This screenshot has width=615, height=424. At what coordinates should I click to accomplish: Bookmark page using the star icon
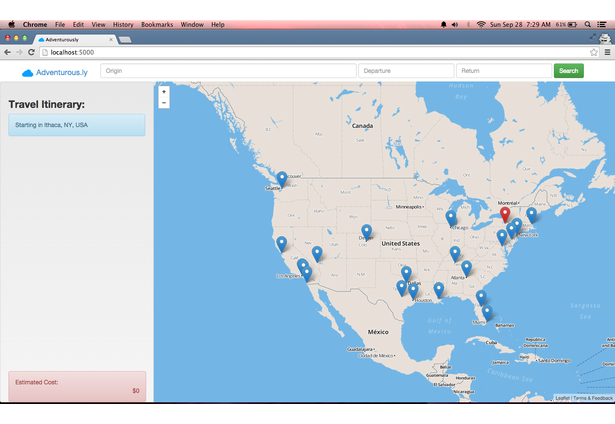click(x=594, y=52)
